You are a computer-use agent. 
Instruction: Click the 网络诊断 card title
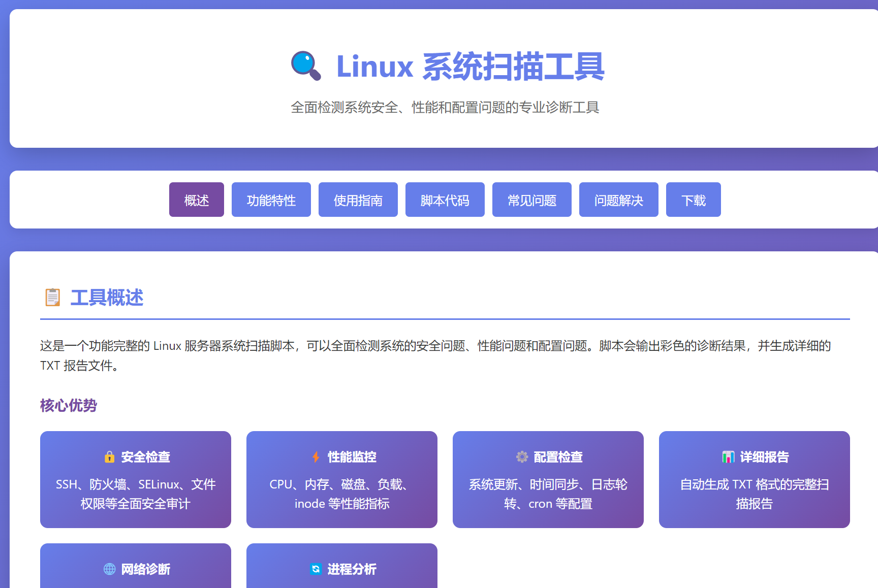pos(146,569)
